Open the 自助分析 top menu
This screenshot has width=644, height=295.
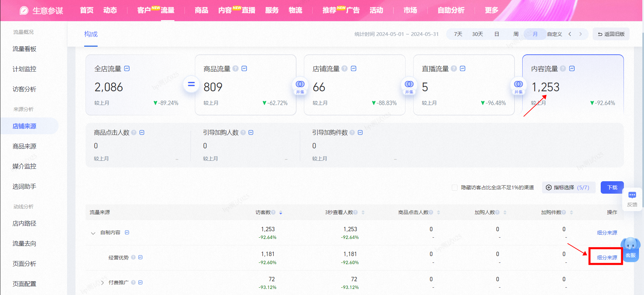pyautogui.click(x=451, y=10)
